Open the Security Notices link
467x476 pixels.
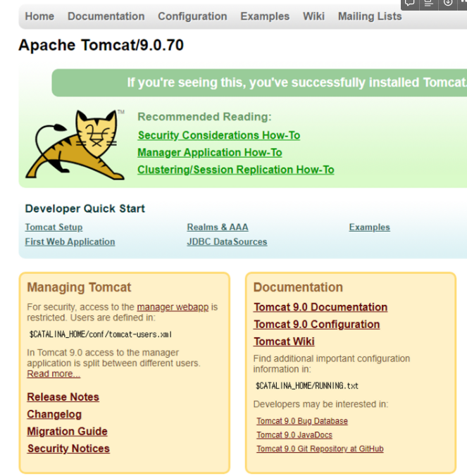[x=68, y=449]
